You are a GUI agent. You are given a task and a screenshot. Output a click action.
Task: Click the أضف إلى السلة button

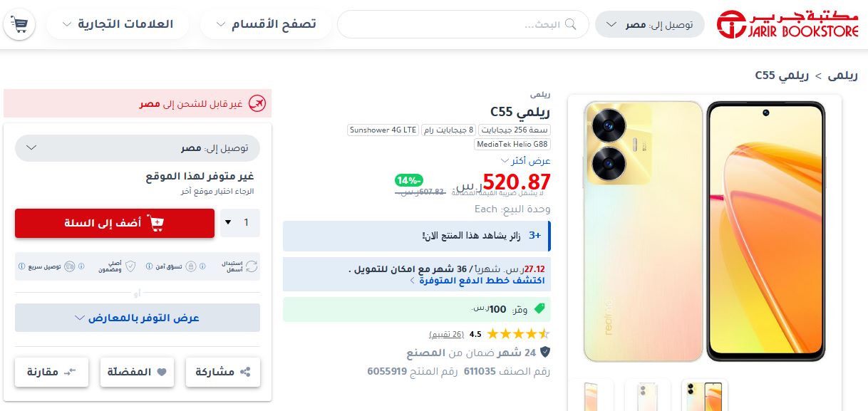pos(115,223)
